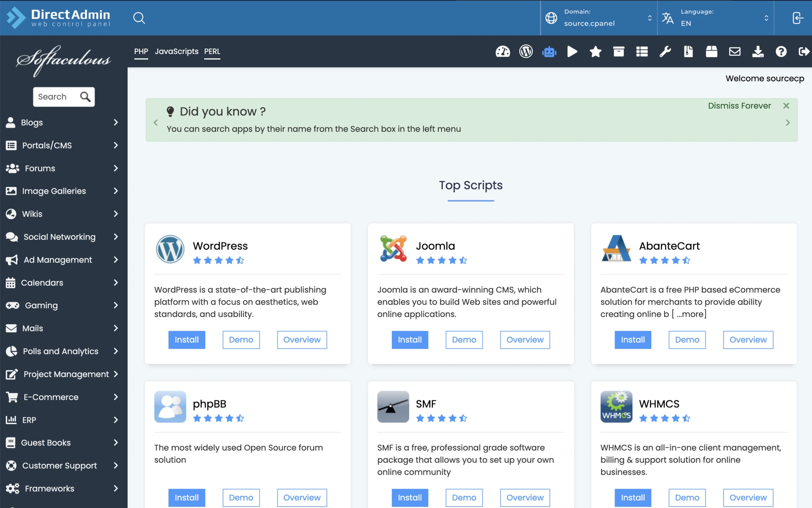Expand the Frameworks category
Viewport: 812px width, 508px height.
[63, 489]
